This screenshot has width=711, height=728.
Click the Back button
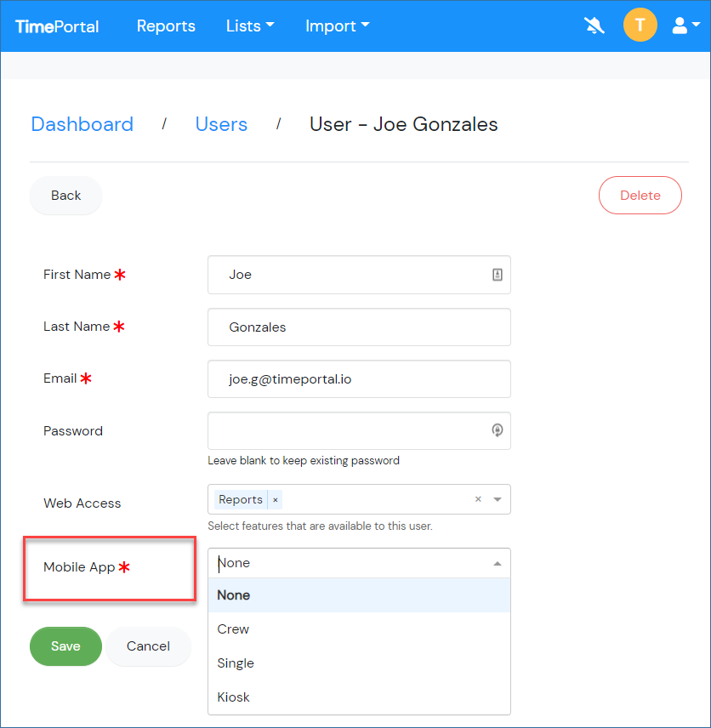click(66, 196)
